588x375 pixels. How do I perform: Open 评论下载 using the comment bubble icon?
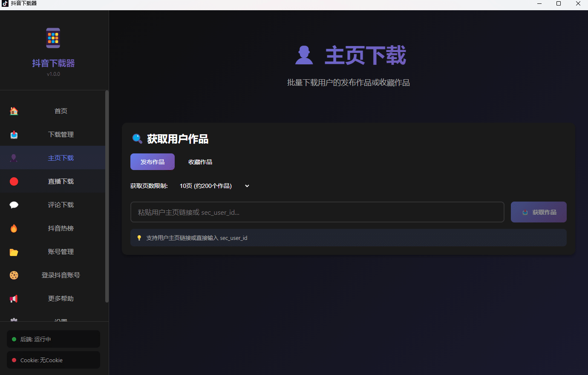pyautogui.click(x=14, y=205)
